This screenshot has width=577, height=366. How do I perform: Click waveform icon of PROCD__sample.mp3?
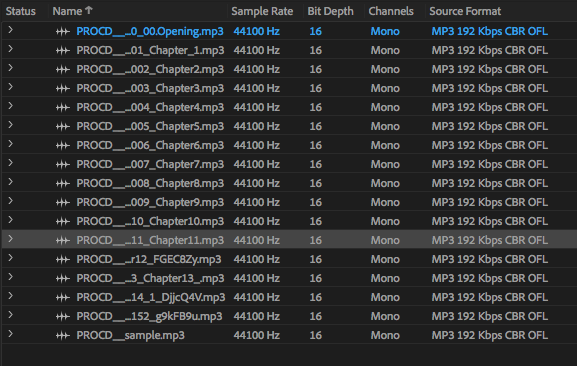click(63, 336)
